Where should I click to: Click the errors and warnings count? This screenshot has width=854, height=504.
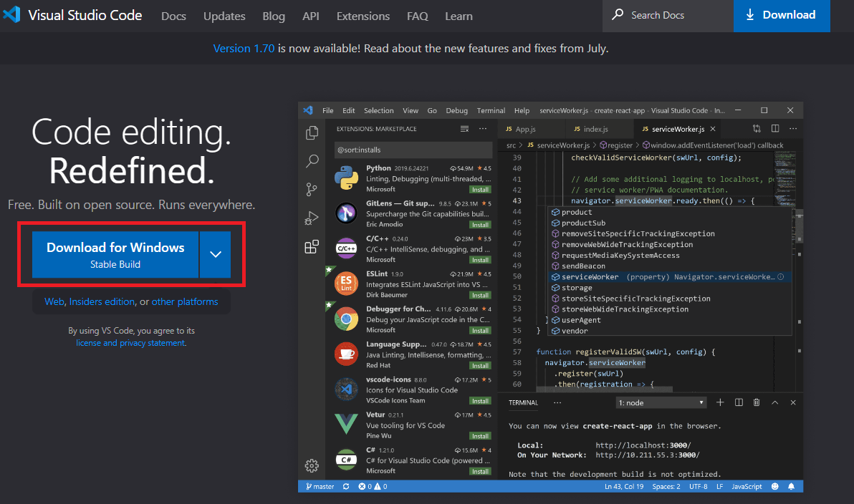373,487
